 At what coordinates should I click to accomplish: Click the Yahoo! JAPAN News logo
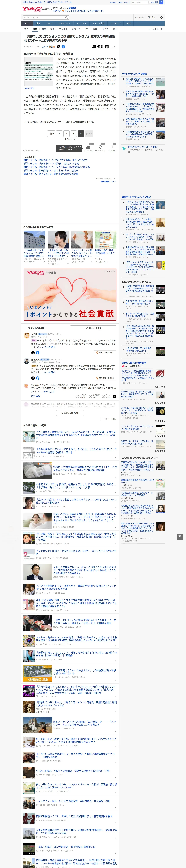(x=37, y=9)
